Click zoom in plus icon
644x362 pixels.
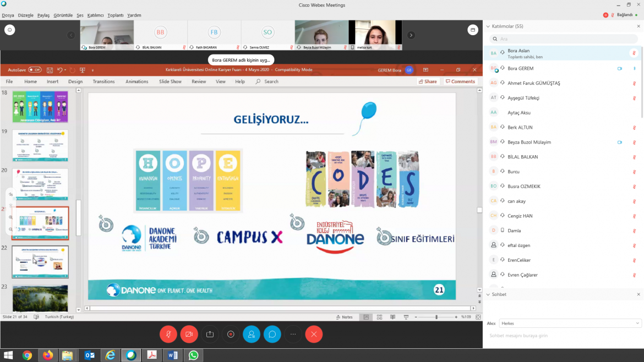(x=456, y=317)
